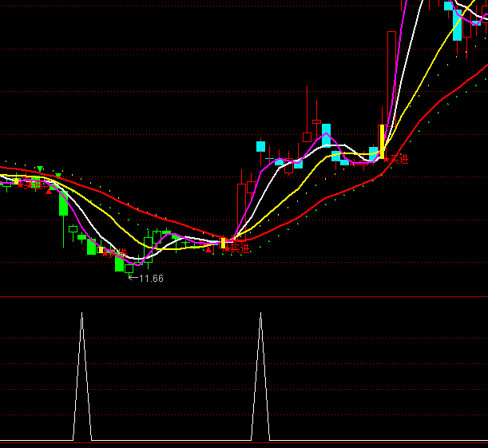Screen dimensions: 488x448
Task: Select the first white spike in the indicator panel
Action: point(81,375)
